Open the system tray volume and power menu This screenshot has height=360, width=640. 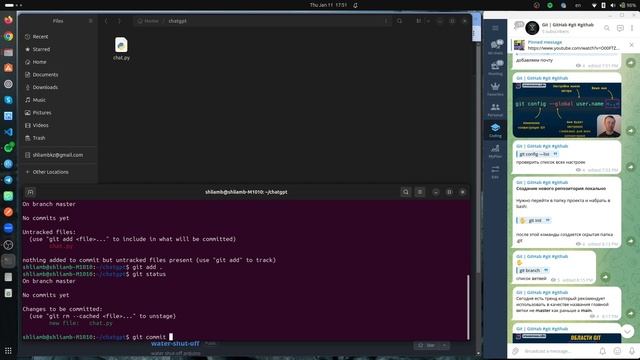(x=612, y=5)
